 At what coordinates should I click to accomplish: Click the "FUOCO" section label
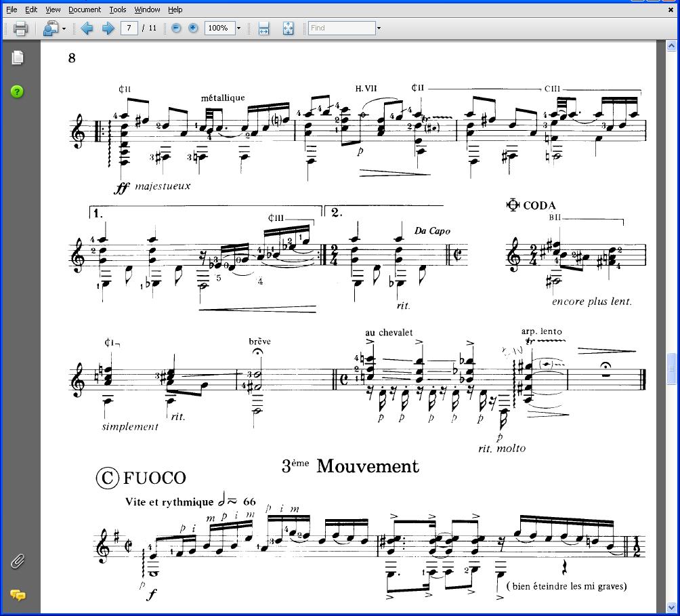pos(155,478)
